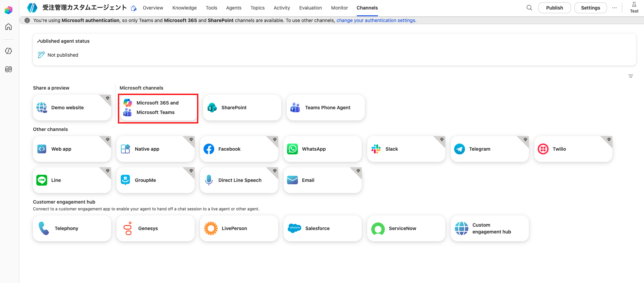This screenshot has height=283, width=644.
Task: Select the Web app channel card
Action: click(72, 149)
